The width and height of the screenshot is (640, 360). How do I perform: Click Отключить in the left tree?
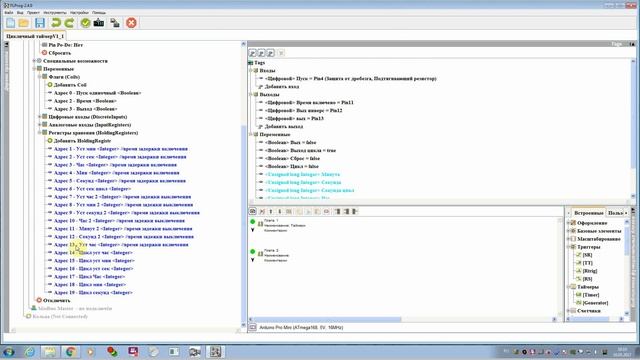coord(56,300)
